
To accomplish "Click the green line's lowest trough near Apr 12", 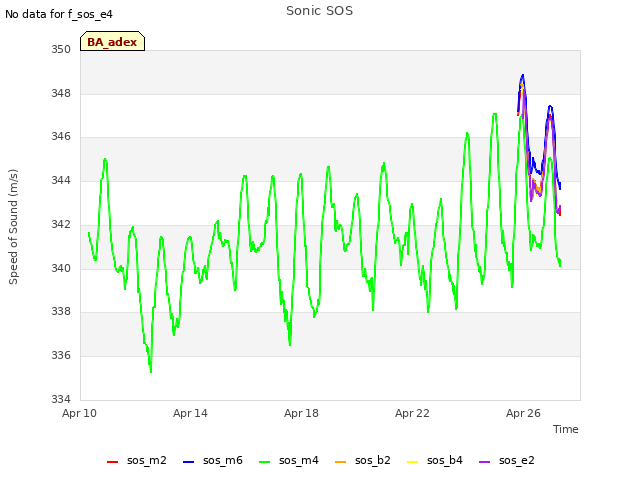I will tap(151, 371).
